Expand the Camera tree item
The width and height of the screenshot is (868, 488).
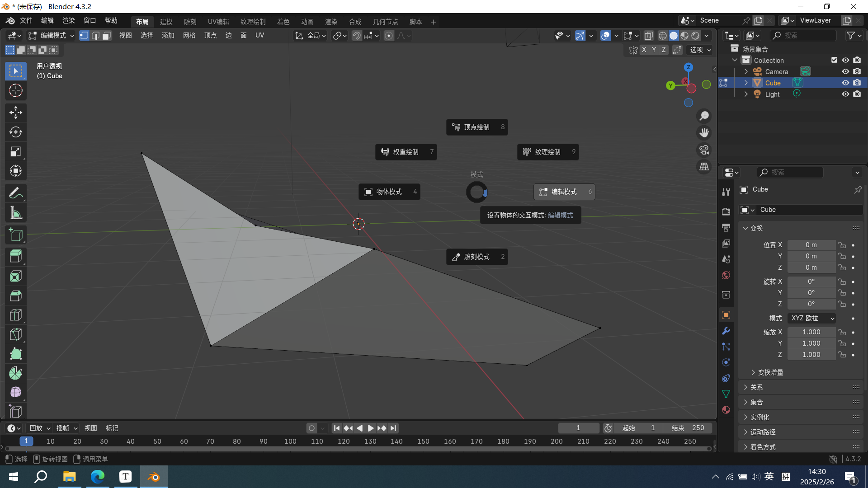(746, 71)
